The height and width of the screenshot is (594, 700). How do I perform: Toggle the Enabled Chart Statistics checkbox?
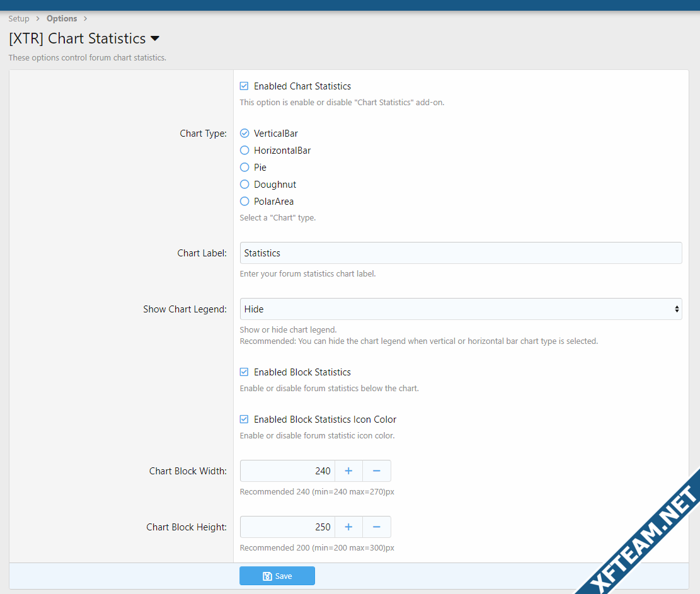[x=244, y=86]
